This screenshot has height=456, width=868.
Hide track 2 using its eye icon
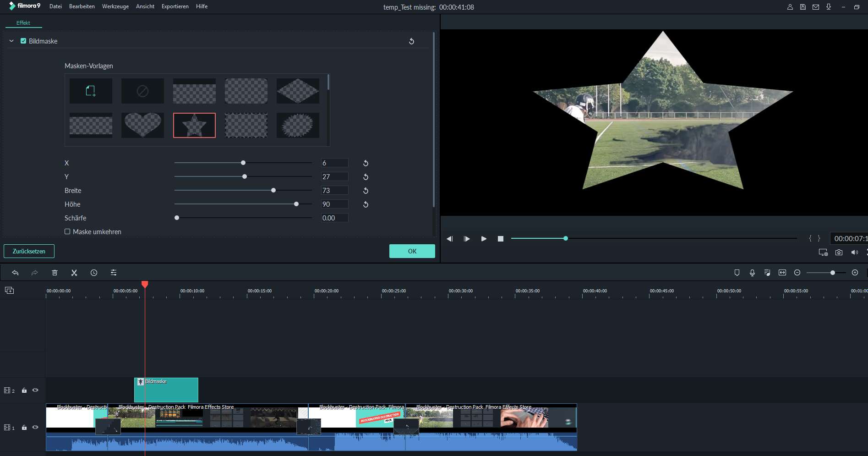35,390
